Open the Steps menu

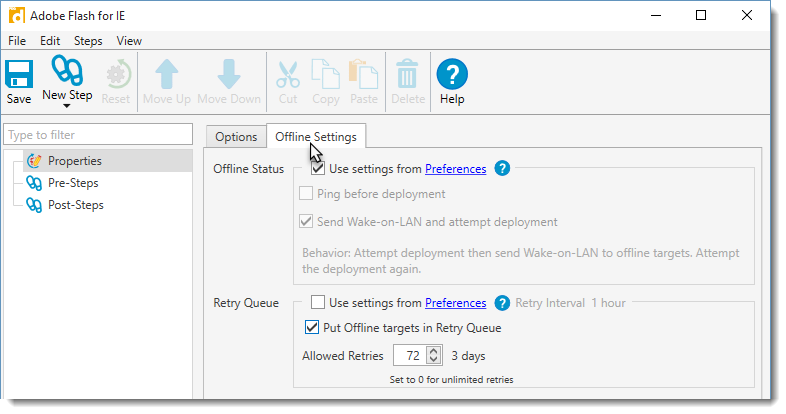point(88,41)
